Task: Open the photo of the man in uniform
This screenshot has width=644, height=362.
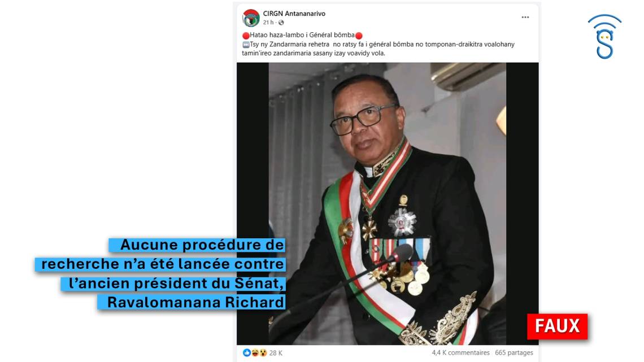Action: click(x=388, y=203)
